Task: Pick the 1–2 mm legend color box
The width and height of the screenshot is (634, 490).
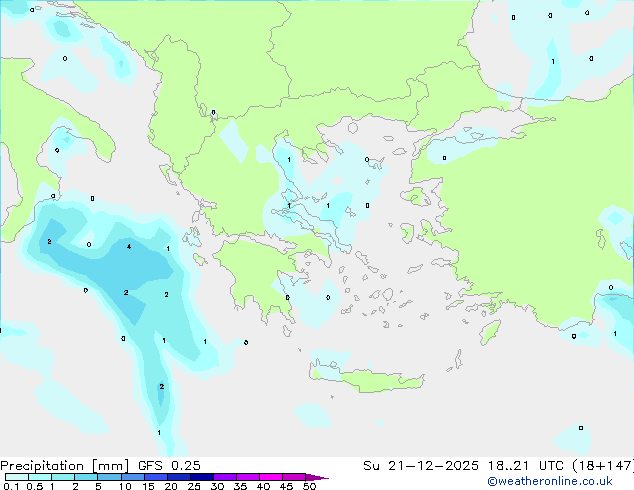Action: click(63, 477)
